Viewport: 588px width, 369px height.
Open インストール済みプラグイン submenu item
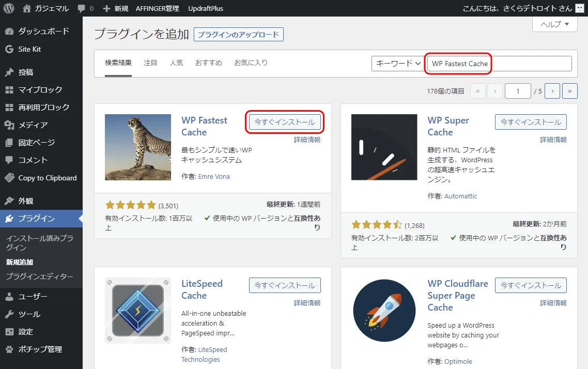[x=40, y=242]
